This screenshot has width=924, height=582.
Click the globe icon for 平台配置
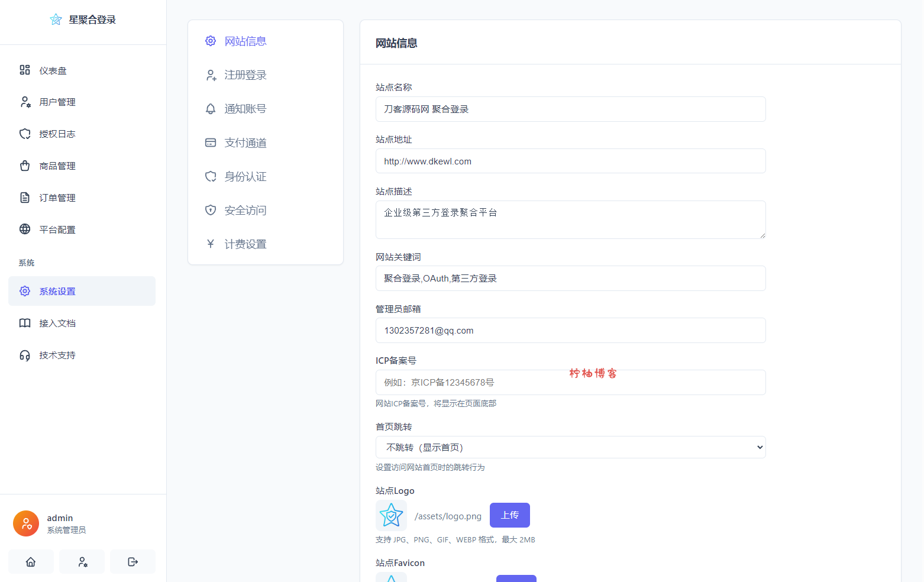tap(25, 229)
